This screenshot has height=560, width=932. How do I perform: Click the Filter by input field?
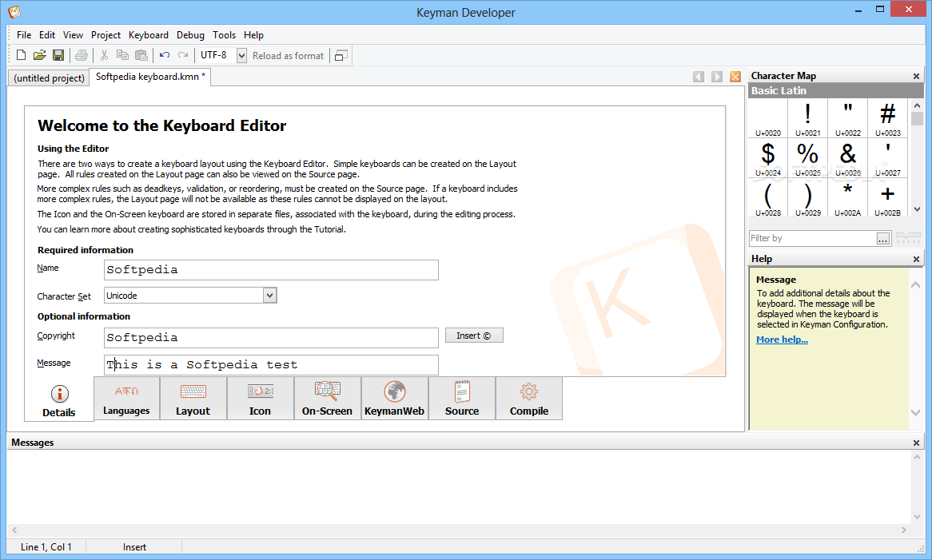click(813, 238)
